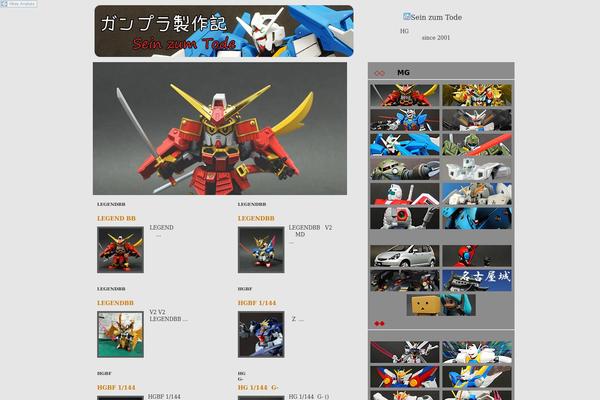Open lower sidebar Gundam with teal wings thumbnail
Screen dimensions: 600x400
(477, 352)
